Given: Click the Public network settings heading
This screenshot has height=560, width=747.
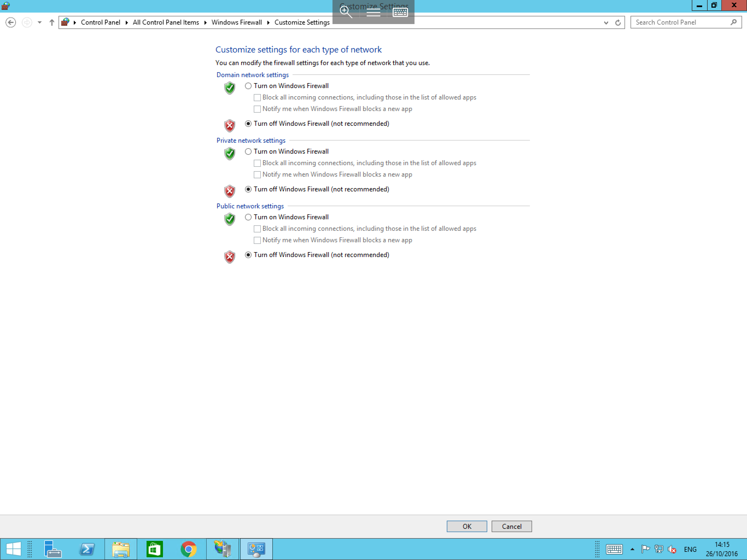Looking at the screenshot, I should [x=250, y=206].
